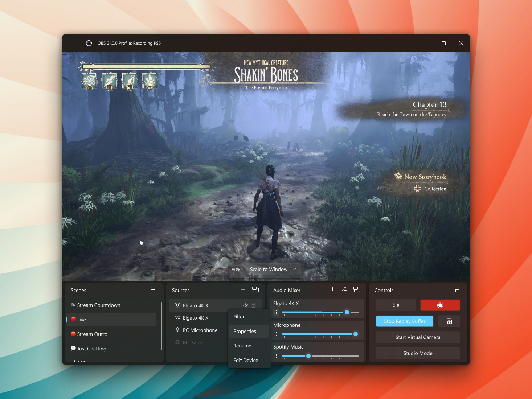Lock the Elgato 4K X source
Screen dimensions: 532x399
pyautogui.click(x=254, y=305)
